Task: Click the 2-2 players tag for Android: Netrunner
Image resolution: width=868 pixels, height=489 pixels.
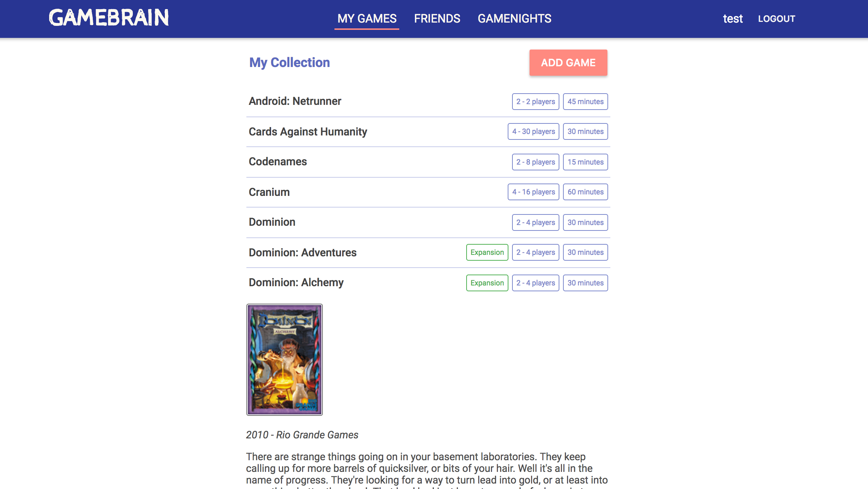Action: (535, 101)
